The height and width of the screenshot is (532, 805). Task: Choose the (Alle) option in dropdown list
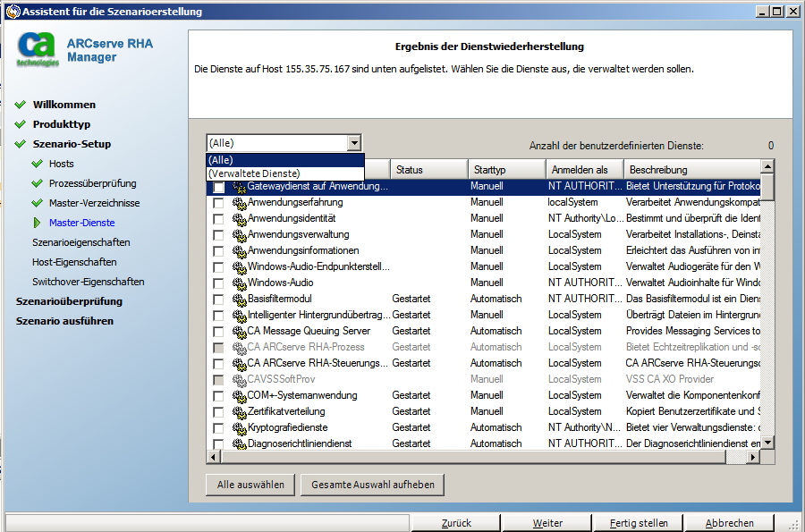click(x=220, y=160)
